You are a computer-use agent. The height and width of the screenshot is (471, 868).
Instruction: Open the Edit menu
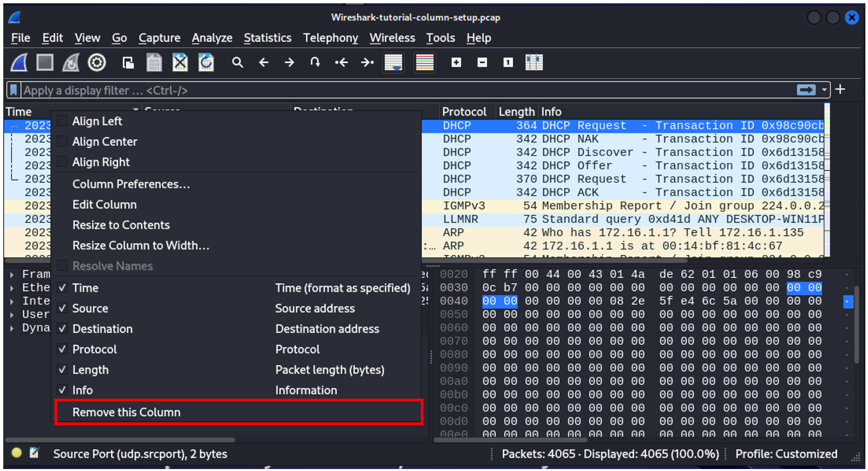53,37
